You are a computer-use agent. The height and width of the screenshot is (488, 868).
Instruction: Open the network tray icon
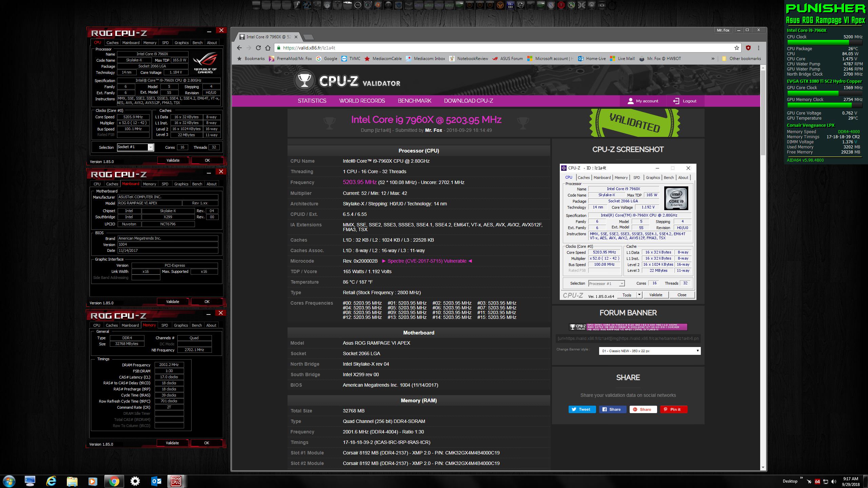[x=826, y=482]
